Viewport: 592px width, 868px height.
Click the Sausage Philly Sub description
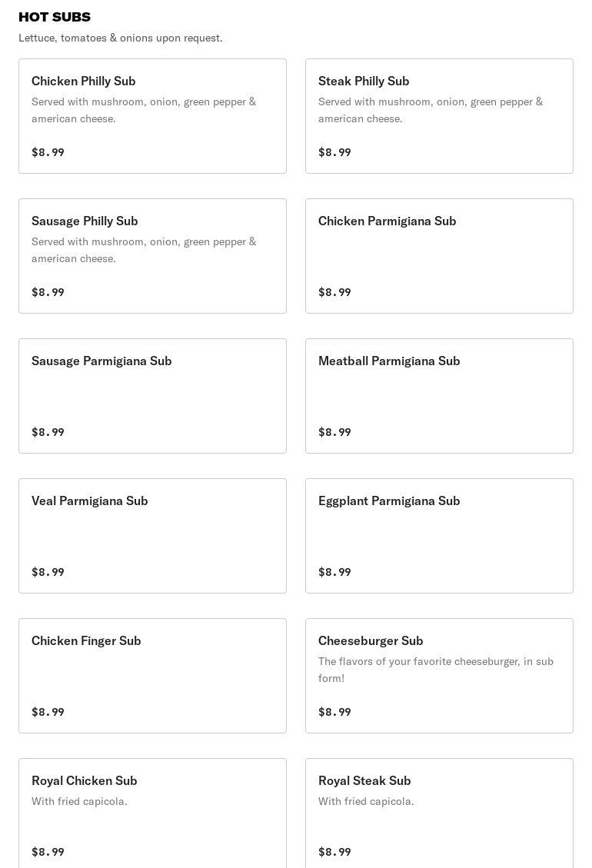click(x=144, y=250)
